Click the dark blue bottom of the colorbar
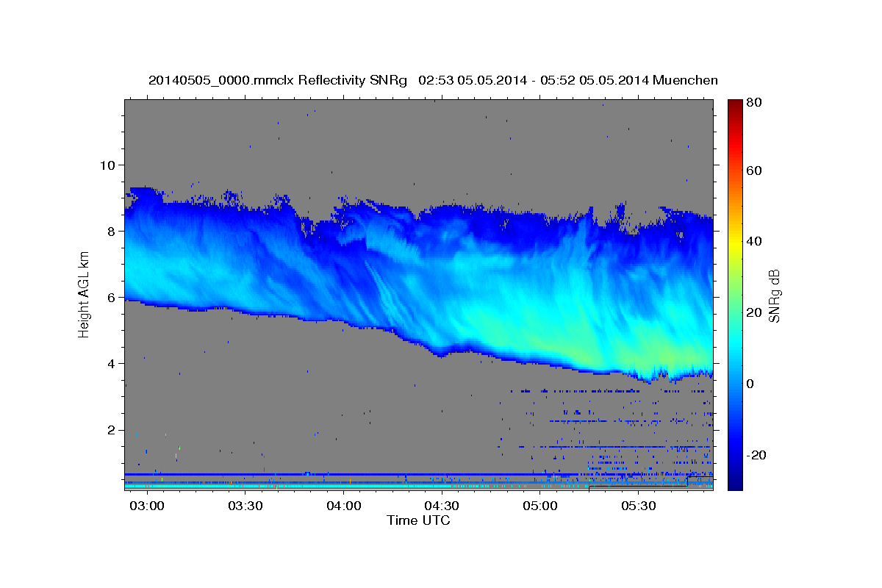 pyautogui.click(x=735, y=481)
